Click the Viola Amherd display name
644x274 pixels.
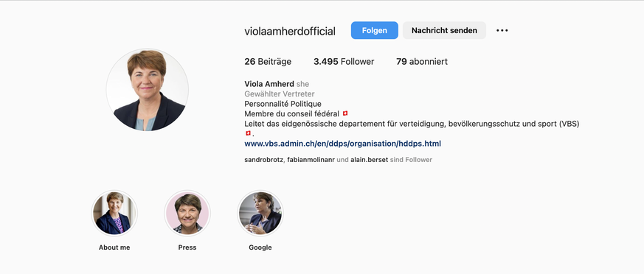(269, 84)
